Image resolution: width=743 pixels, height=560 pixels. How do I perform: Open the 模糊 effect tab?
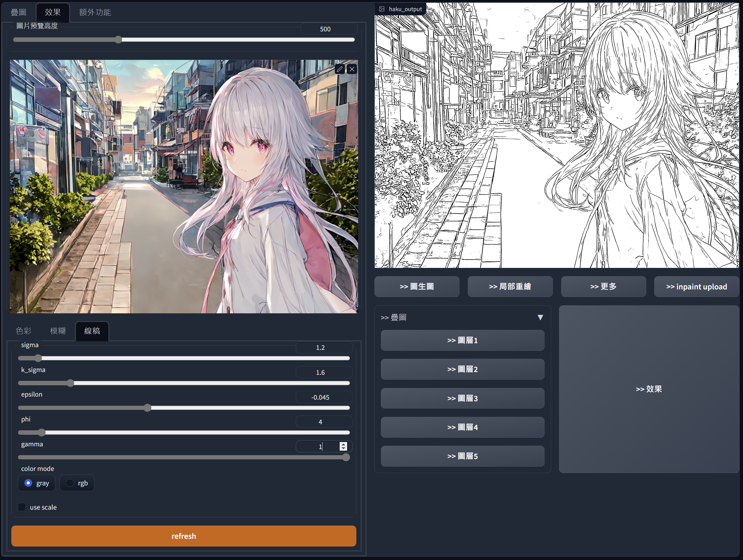coord(58,331)
